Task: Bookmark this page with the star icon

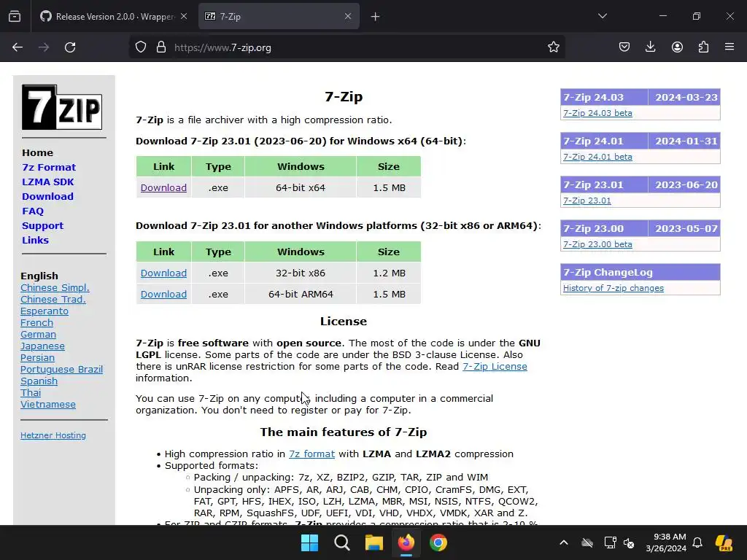Action: click(553, 47)
